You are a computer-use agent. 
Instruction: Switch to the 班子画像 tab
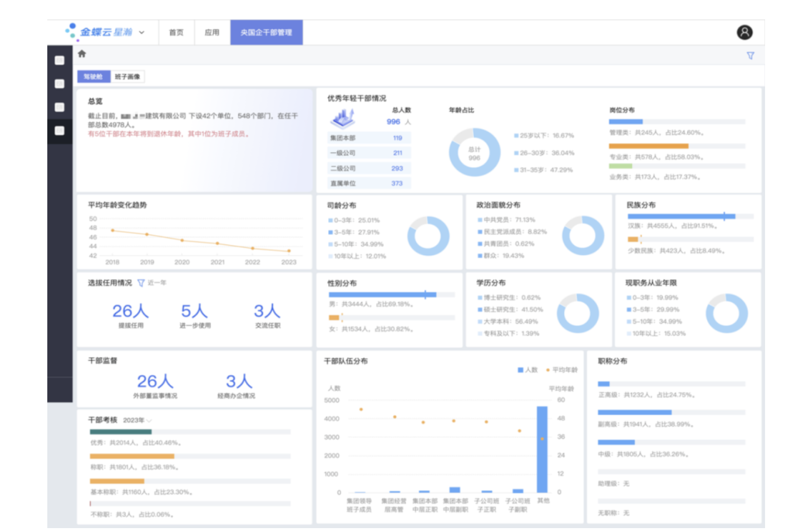click(x=127, y=77)
